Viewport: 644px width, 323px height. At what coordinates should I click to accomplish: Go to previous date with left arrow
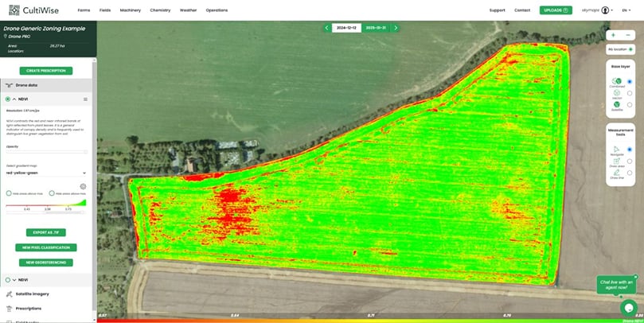(327, 28)
